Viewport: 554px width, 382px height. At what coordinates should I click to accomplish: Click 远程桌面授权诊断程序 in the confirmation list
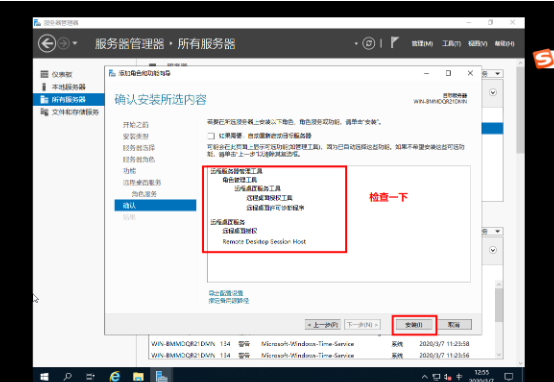[275, 208]
